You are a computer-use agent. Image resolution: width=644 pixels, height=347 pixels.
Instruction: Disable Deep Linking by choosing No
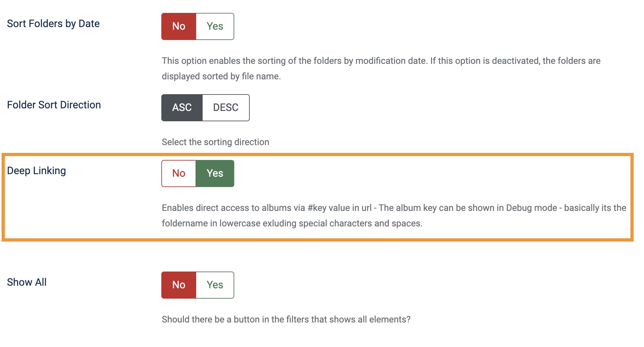(179, 173)
